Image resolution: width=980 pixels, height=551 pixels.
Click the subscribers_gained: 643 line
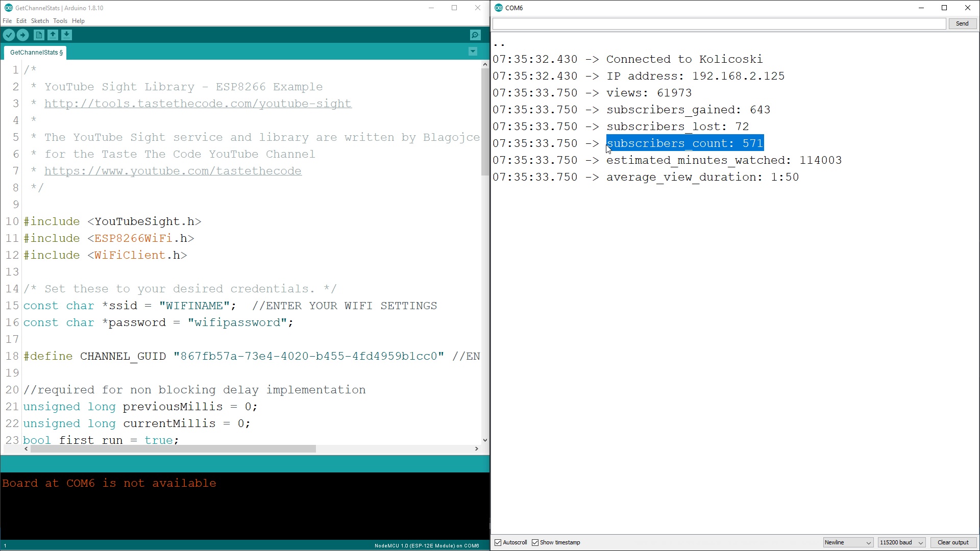[x=689, y=110]
